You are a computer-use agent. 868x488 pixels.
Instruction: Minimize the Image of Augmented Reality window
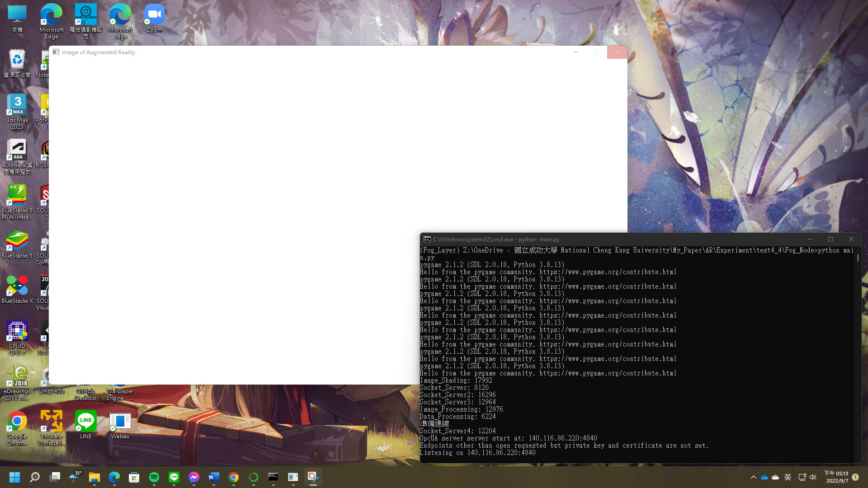point(576,52)
